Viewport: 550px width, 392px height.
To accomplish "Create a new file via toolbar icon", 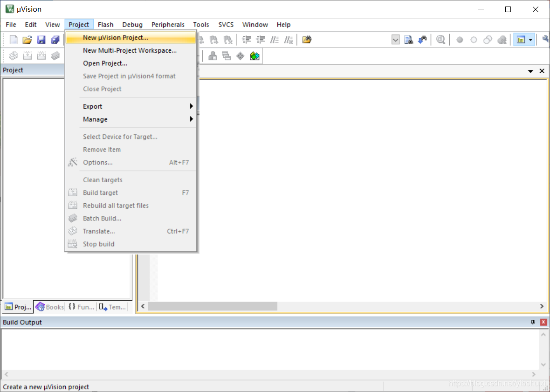I will [x=14, y=40].
